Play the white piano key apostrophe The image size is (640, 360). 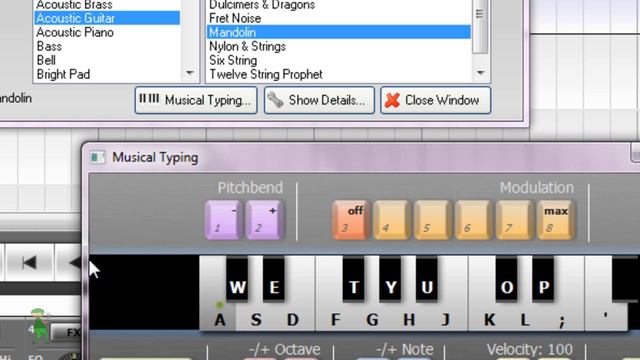tap(606, 316)
